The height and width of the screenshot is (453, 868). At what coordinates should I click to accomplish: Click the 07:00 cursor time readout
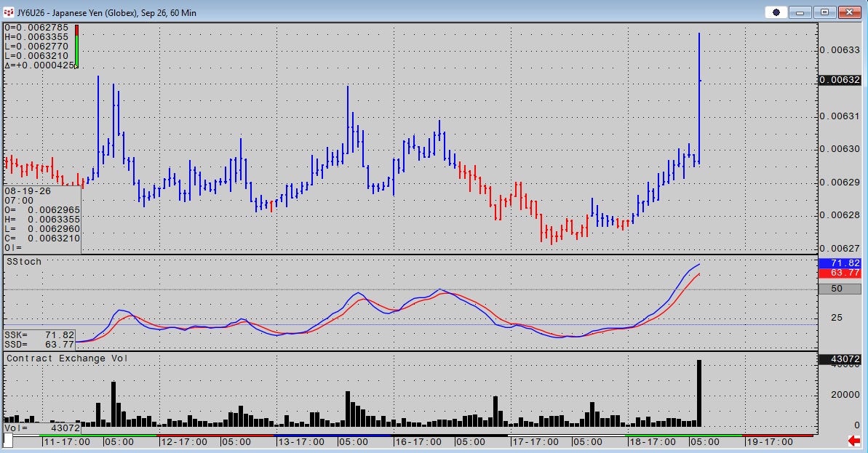coord(19,200)
